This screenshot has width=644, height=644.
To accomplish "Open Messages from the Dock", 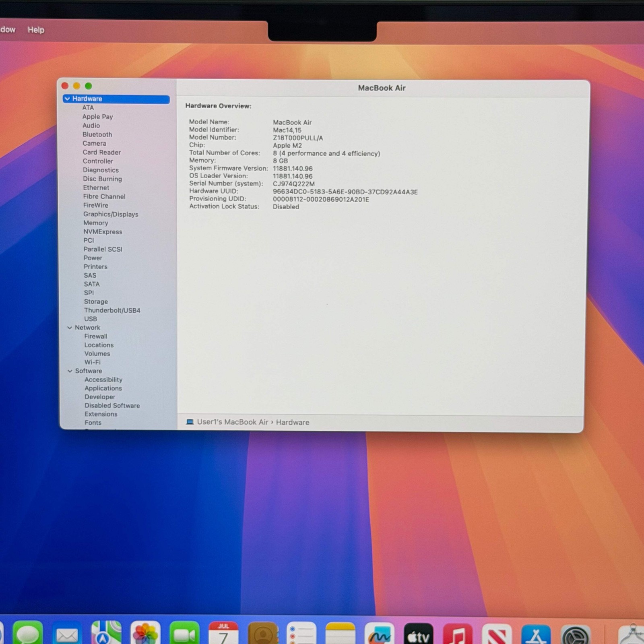I will pyautogui.click(x=28, y=633).
